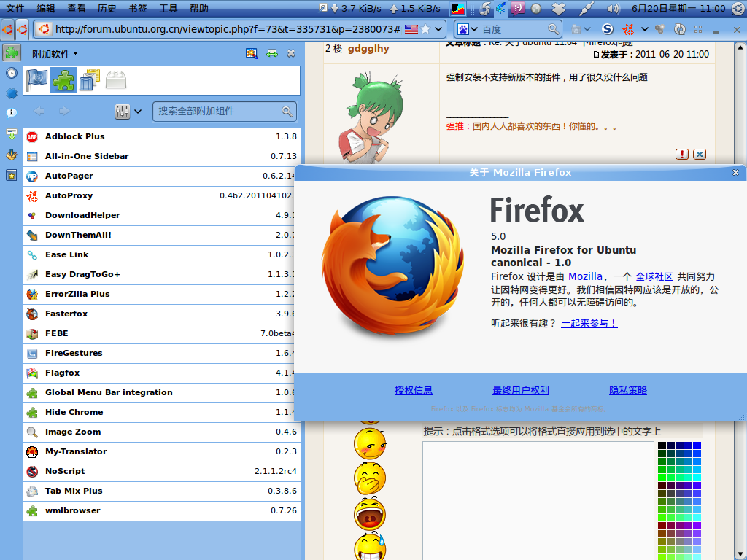Select the wmlbrowser extension row
This screenshot has height=560, width=747.
[161, 510]
